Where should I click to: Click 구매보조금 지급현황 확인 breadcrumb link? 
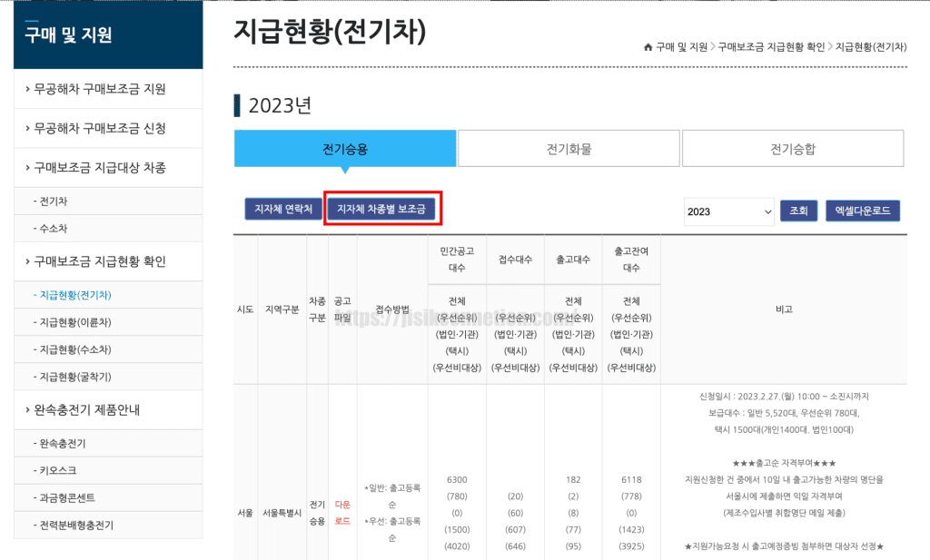pyautogui.click(x=771, y=47)
